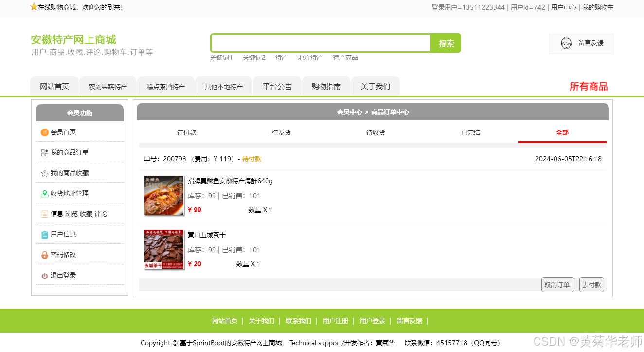
Task: Click 信息 浏览 收藏 评论 sidebar entry
Action: (x=80, y=214)
